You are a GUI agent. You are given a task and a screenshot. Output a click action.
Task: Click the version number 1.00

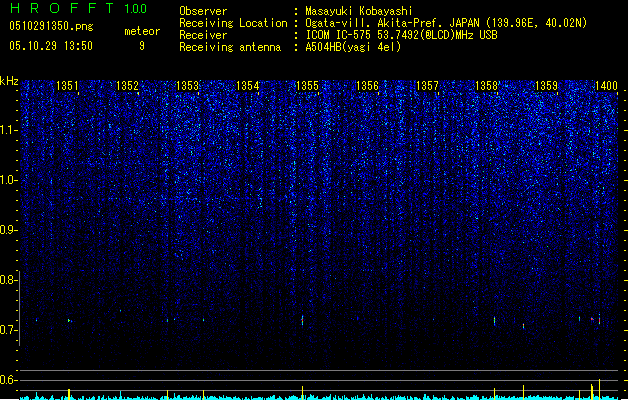pos(136,8)
